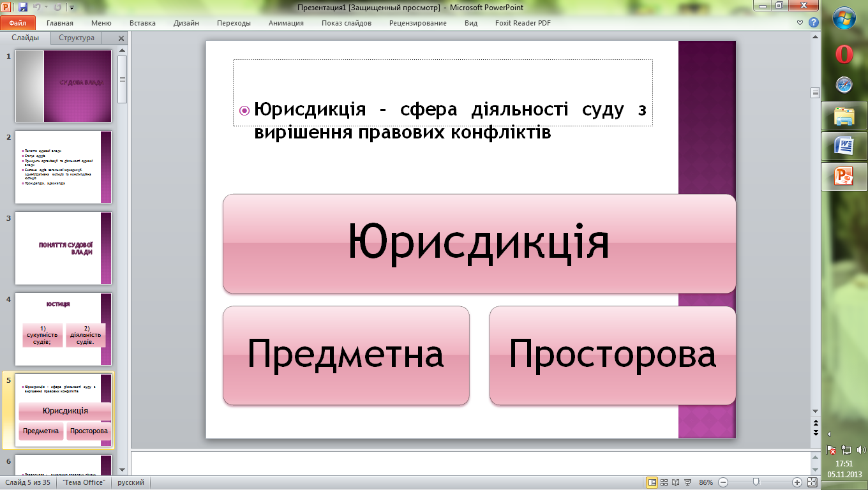The image size is (868, 490).
Task: Select slide 1 thumbnail Судова влада
Action: pyautogui.click(x=63, y=86)
